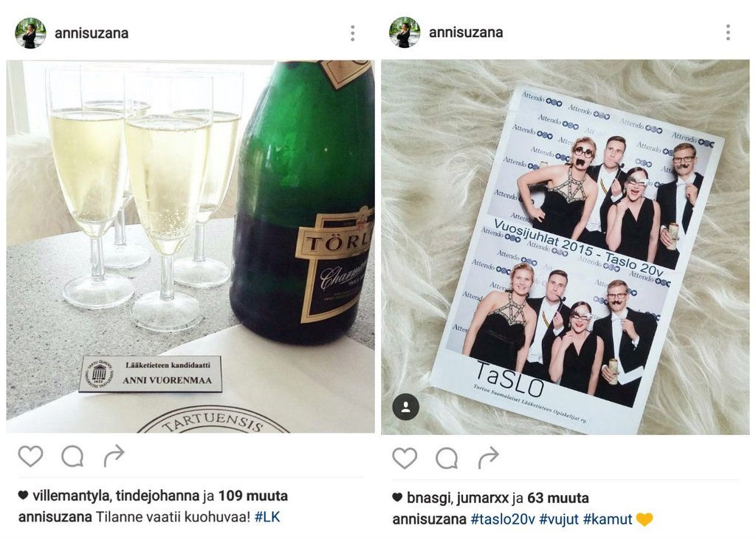Open comments on champagne post
Screen dimensions: 756x537
[72, 456]
